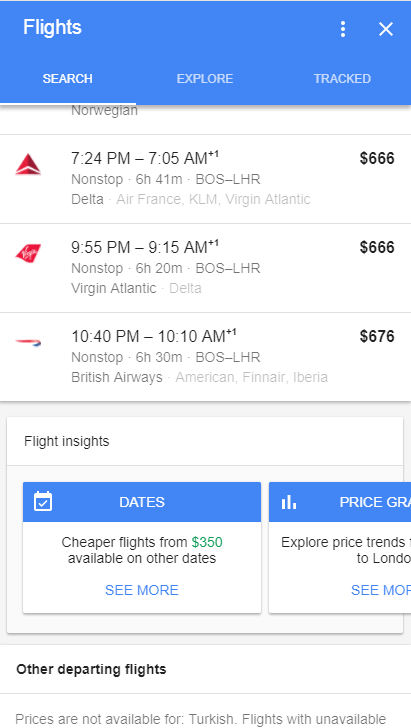This screenshot has width=411, height=728.
Task: Click the Delta airline logo
Action: pyautogui.click(x=28, y=164)
